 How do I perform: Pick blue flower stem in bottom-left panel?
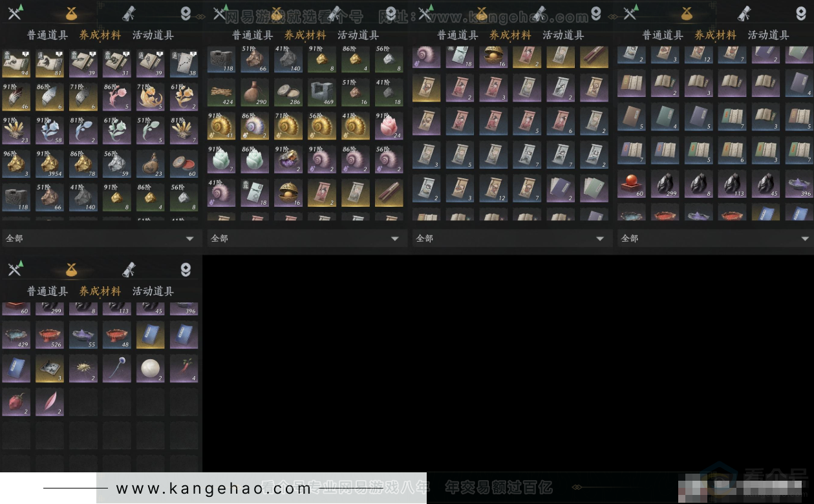click(117, 369)
